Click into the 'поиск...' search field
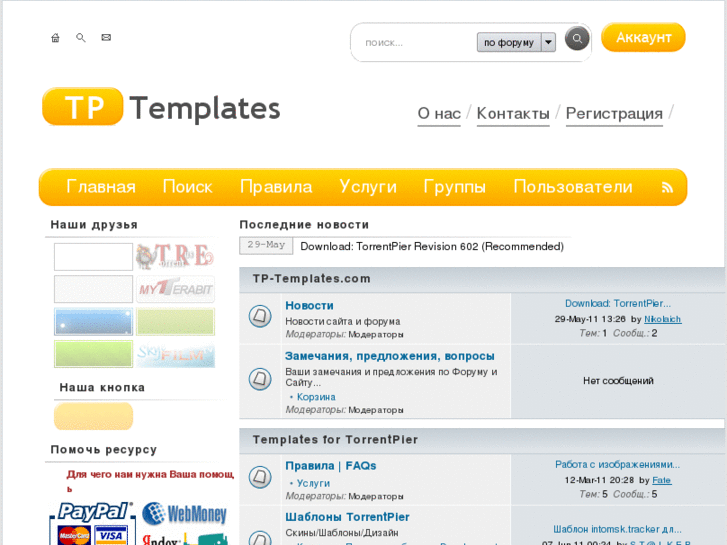 pos(417,43)
